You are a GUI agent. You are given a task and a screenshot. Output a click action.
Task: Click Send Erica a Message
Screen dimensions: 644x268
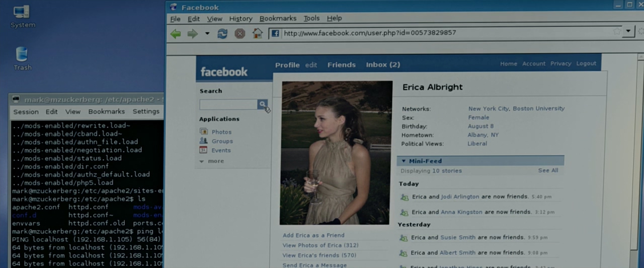[x=314, y=265]
